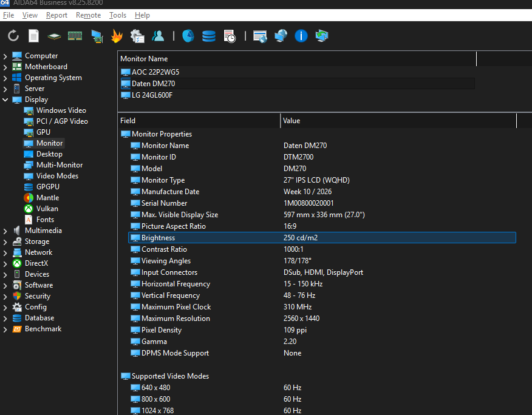Image resolution: width=532 pixels, height=415 pixels.
Task: Open the Tools menu
Action: [118, 15]
